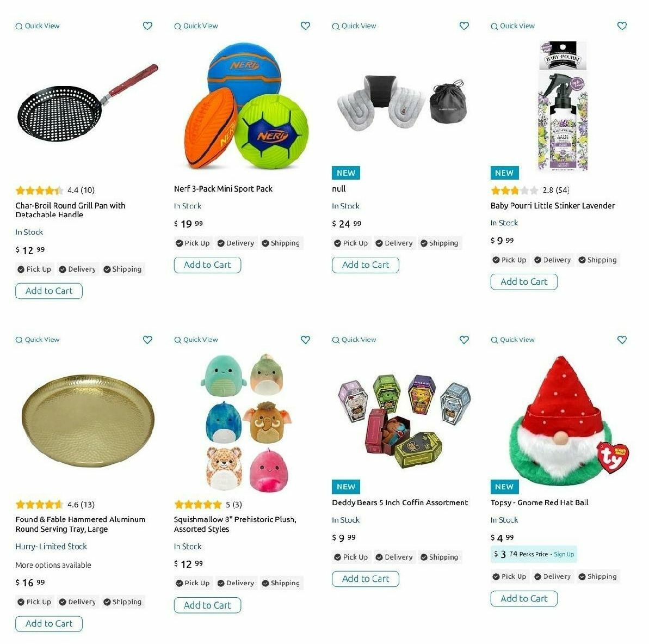Open Quick View for Found & Fable tray
The image size is (649, 644).
[38, 340]
